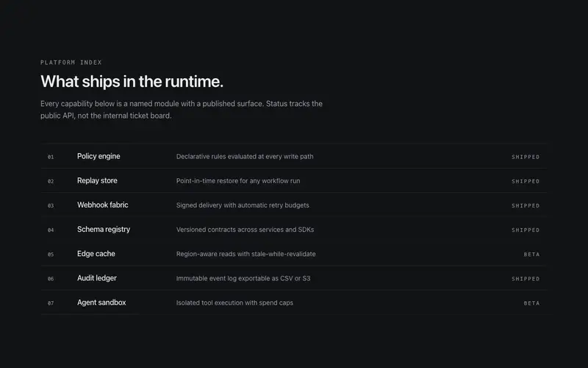Click the SHIPPED status for Replay store

coord(526,181)
